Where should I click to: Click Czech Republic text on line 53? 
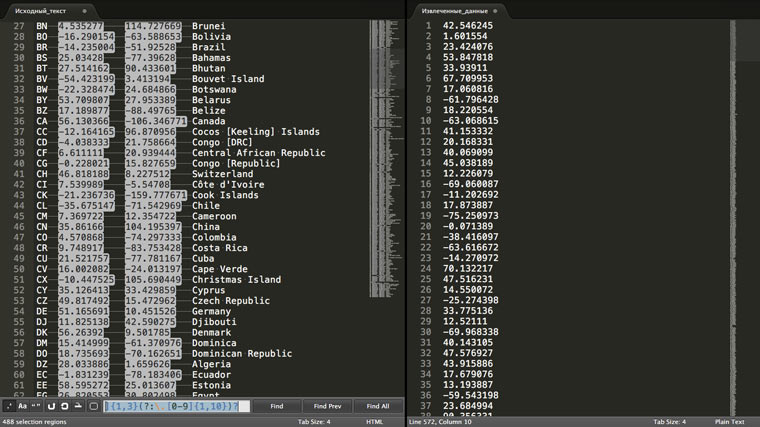pos(231,301)
